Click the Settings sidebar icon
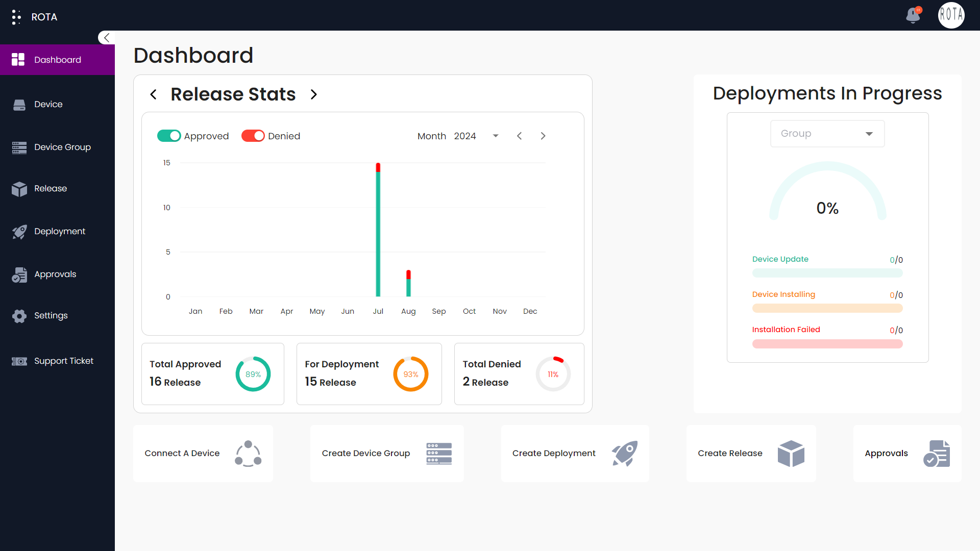The height and width of the screenshot is (551, 980). coord(19,315)
